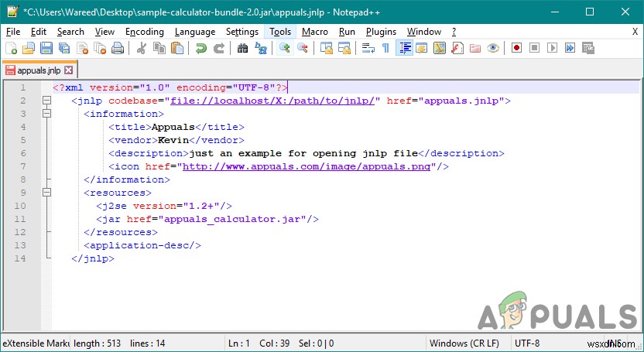The height and width of the screenshot is (352, 644).
Task: Toggle the file monitoring eye icon
Action: coord(493,49)
